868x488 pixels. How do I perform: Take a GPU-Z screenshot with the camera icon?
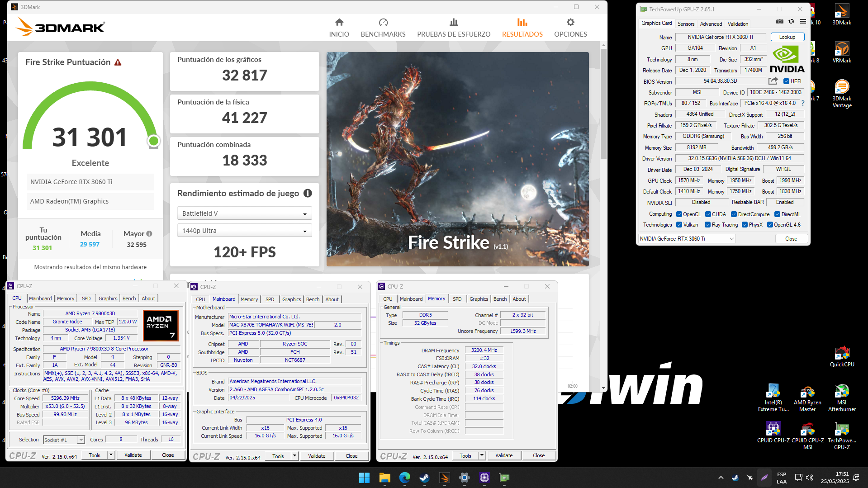point(780,22)
